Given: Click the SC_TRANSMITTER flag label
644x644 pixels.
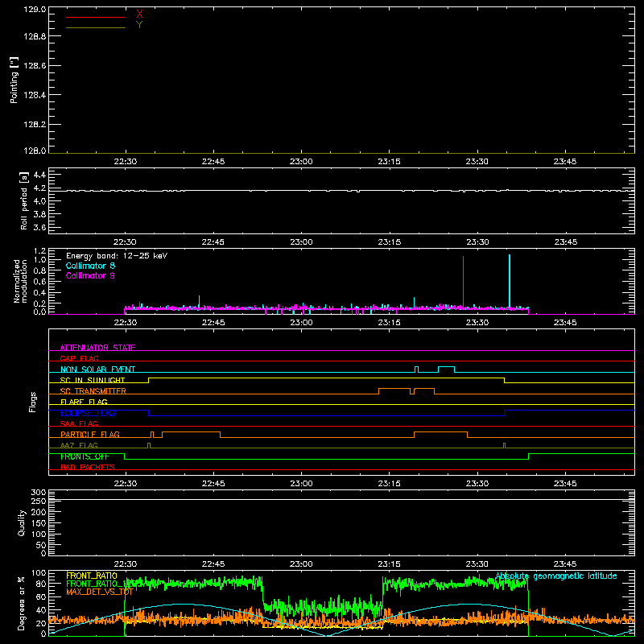Looking at the screenshot, I should [93, 391].
